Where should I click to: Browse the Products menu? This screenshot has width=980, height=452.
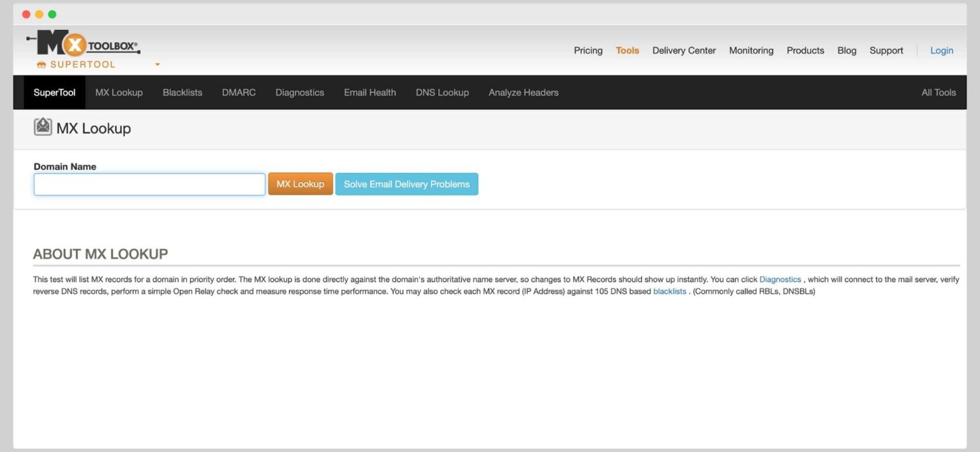coord(805,50)
